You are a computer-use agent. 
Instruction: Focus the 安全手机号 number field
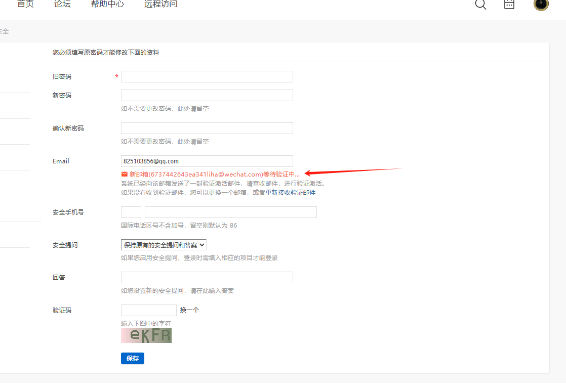point(231,212)
